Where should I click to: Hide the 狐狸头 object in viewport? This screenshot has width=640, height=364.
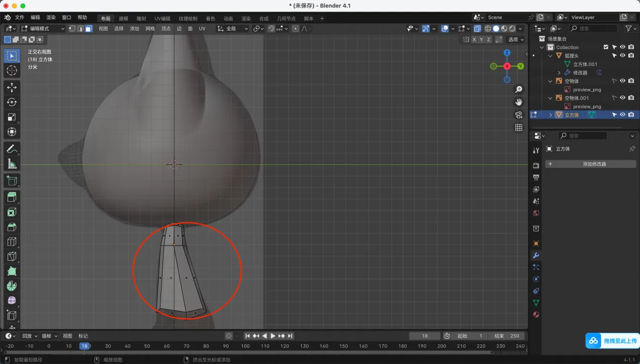623,55
